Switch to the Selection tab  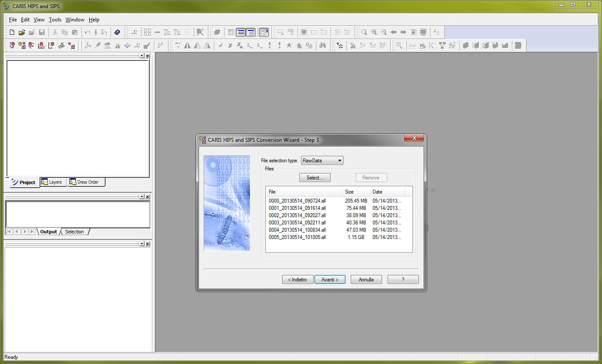click(75, 232)
